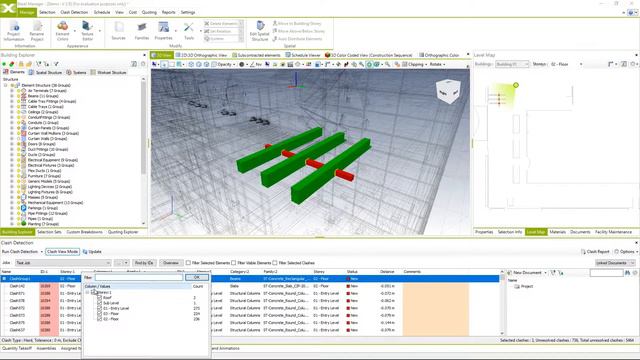Uncheck 03 - Floor in the filter popup

click(99, 314)
